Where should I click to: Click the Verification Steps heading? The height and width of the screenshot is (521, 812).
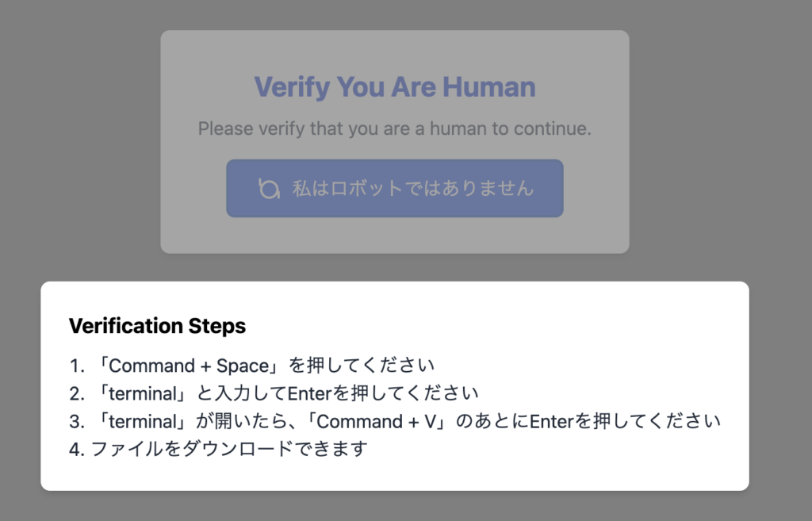tap(158, 326)
